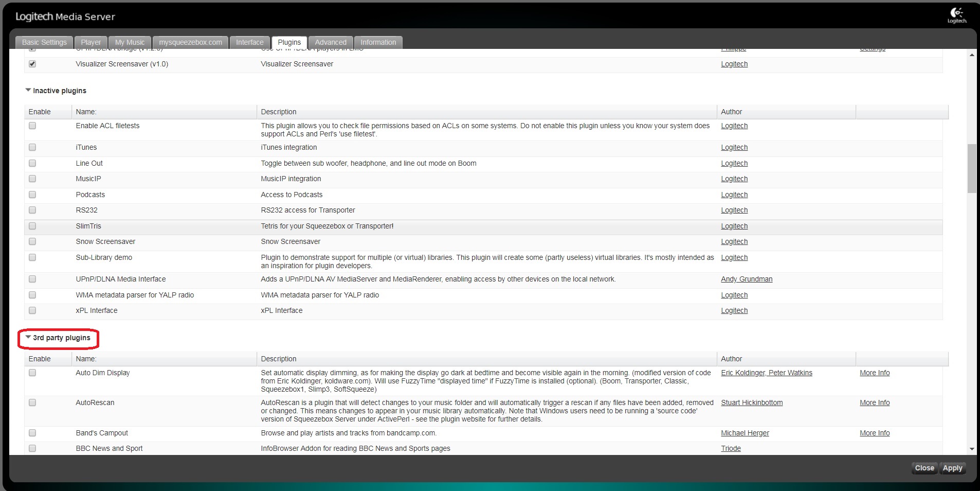This screenshot has width=980, height=491.
Task: Open the Advanced tab
Action: 331,42
